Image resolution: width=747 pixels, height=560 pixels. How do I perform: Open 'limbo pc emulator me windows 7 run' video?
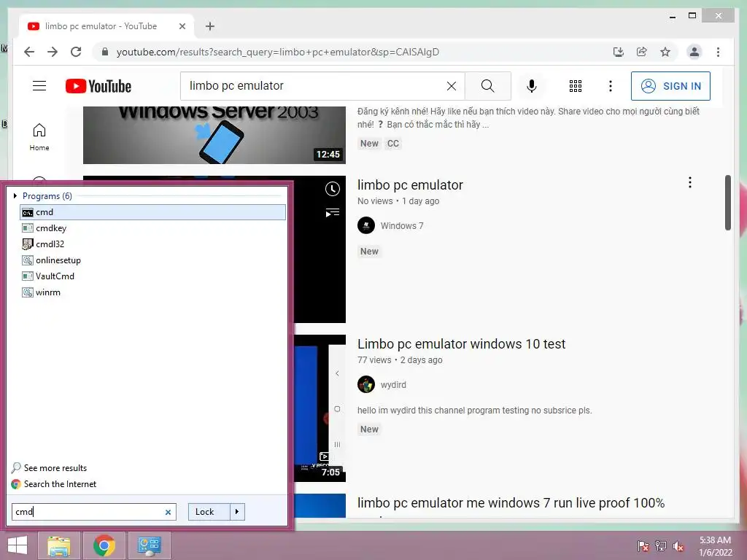pos(511,503)
